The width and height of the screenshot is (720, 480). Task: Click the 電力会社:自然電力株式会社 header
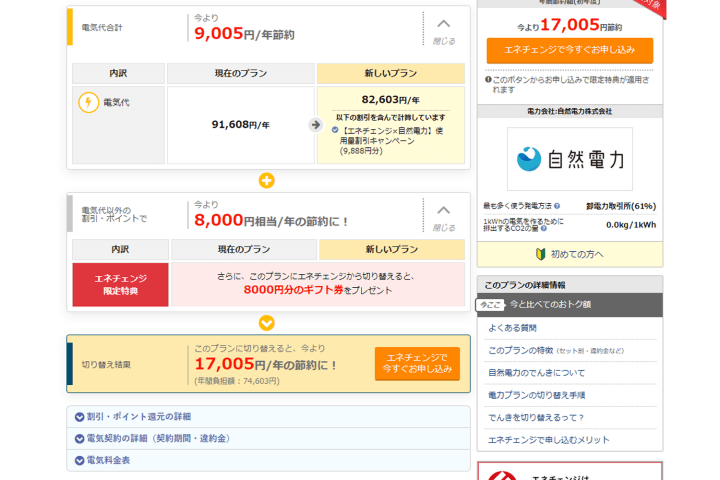pyautogui.click(x=570, y=111)
